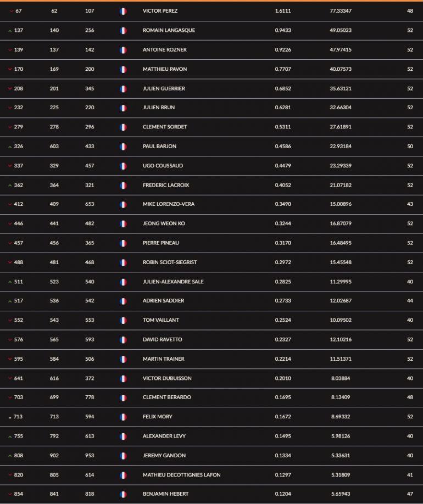This screenshot has height=504, width=423.
Task: Click the green up arrow beside rank 808
Action: [x=10, y=456]
